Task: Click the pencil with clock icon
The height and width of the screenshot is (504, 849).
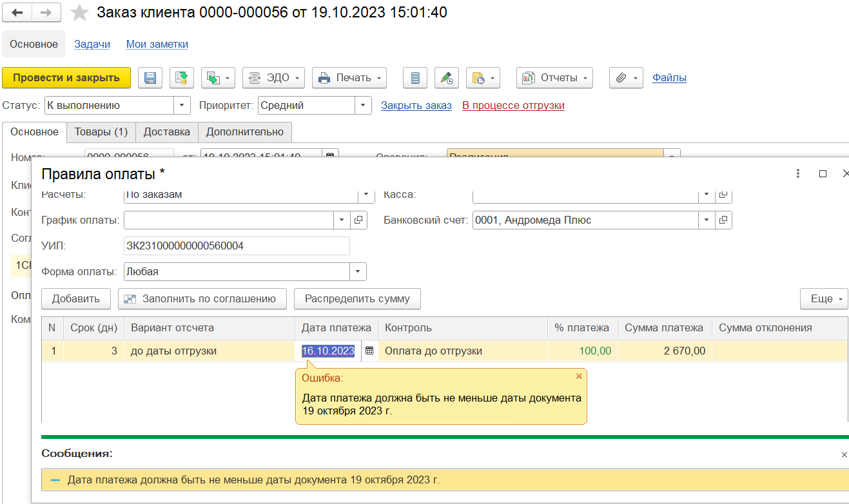Action: (x=447, y=78)
